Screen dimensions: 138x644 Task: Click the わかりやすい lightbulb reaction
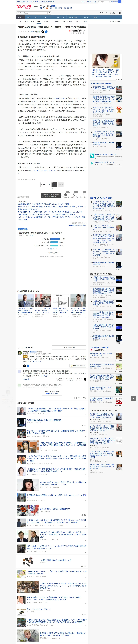[x=74, y=195]
